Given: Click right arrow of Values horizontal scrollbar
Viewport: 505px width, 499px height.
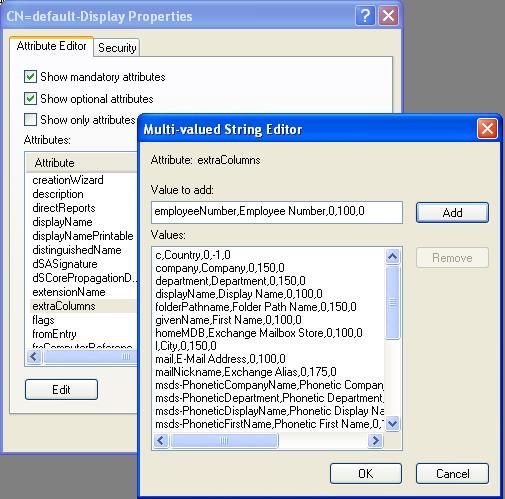Looking at the screenshot, I should tap(375, 441).
